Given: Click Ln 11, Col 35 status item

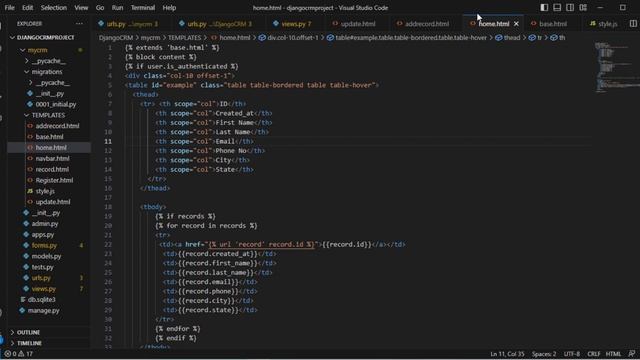Looking at the screenshot, I should [507, 354].
